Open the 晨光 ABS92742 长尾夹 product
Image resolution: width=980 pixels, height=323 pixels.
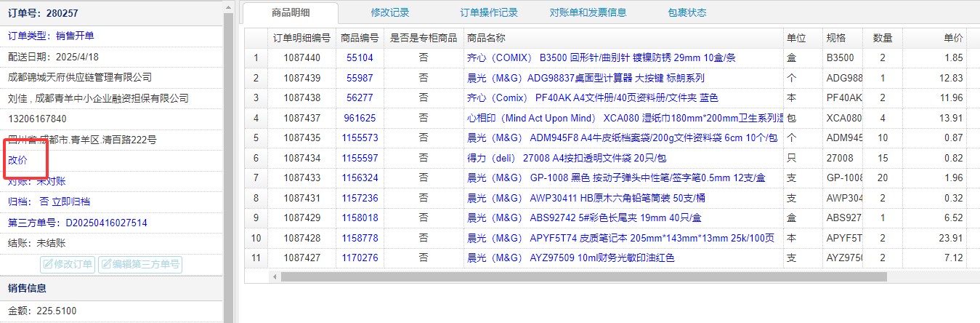tap(583, 218)
